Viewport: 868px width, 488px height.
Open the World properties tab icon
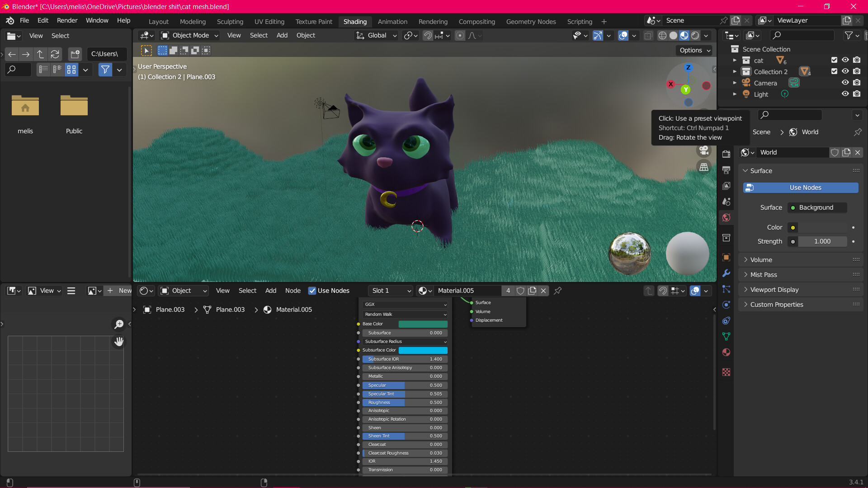pos(726,218)
